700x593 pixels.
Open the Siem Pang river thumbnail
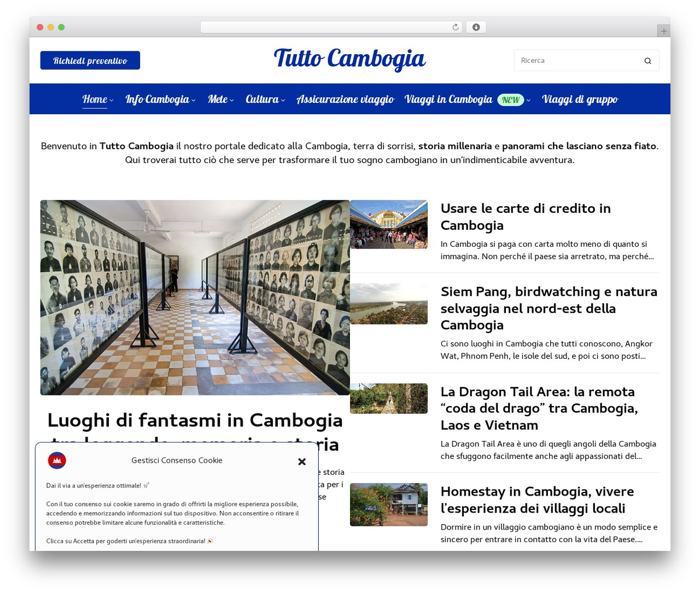pos(389,304)
